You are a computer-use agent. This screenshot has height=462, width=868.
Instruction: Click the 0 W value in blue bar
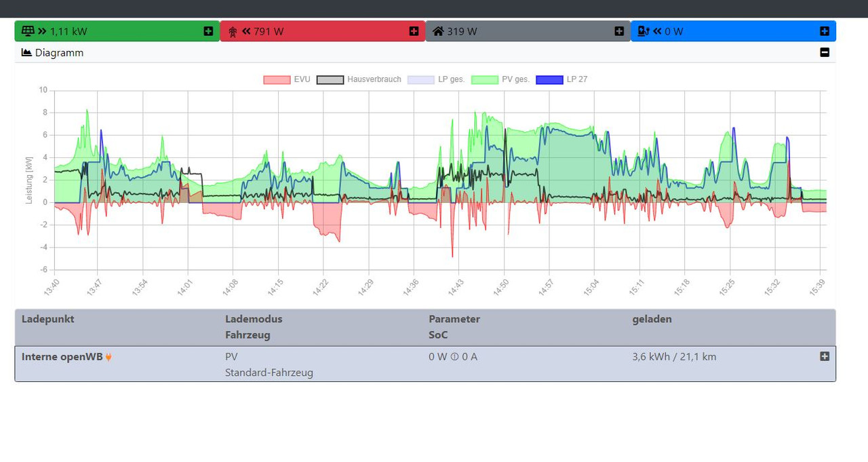[674, 31]
